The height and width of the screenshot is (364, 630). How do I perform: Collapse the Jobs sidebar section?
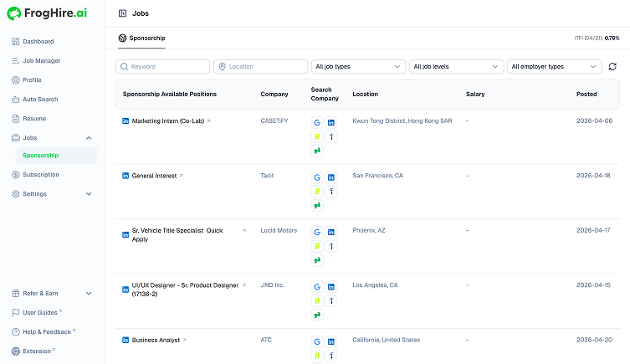[x=89, y=138]
